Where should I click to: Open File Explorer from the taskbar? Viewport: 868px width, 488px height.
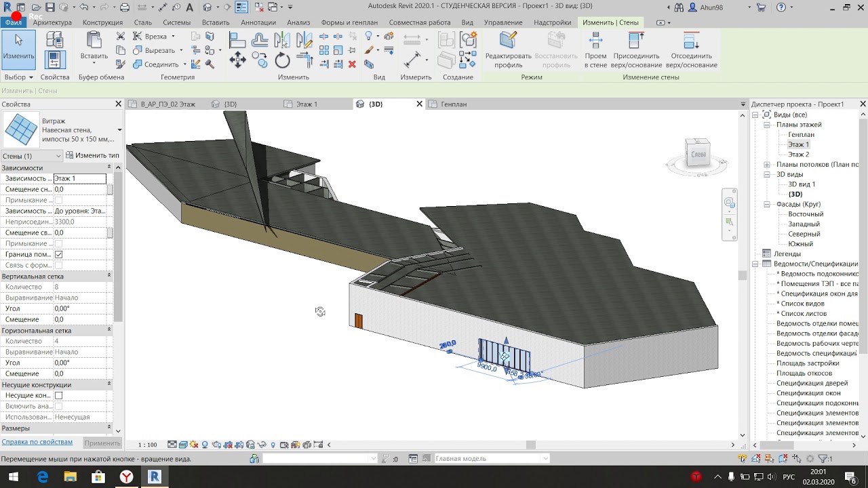(71, 477)
